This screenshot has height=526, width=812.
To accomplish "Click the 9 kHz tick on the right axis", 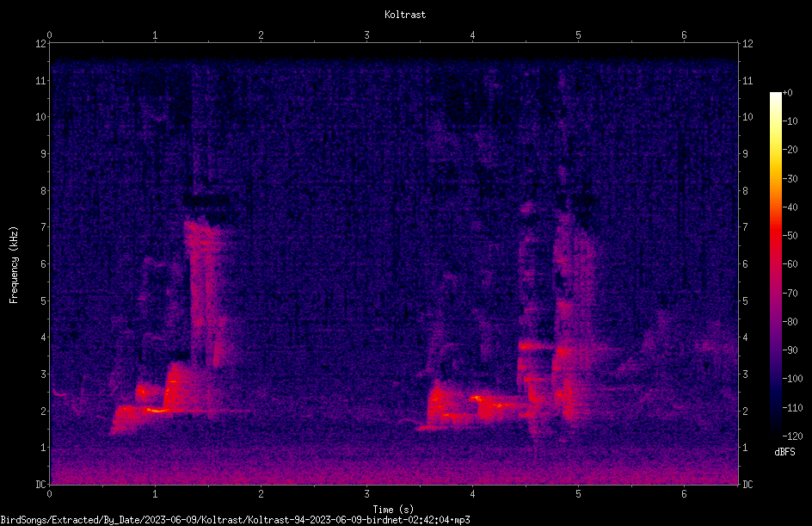I will 746,154.
